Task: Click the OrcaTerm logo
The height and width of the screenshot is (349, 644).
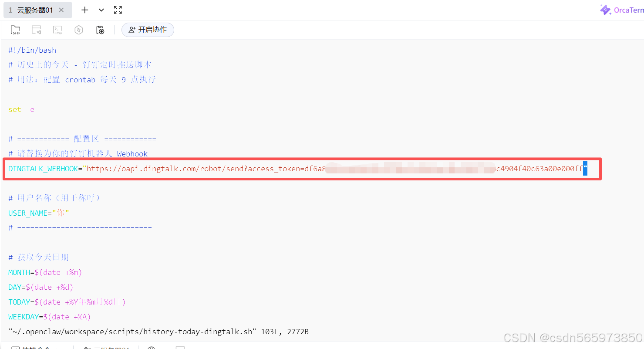Action: click(x=621, y=10)
